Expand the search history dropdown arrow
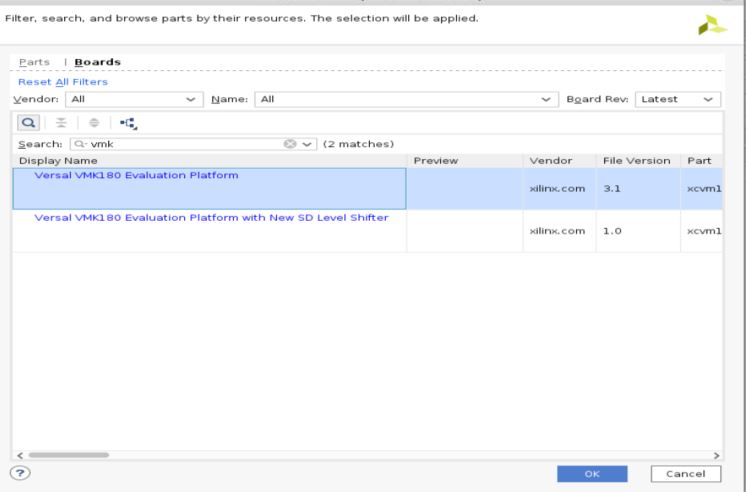 tap(306, 146)
